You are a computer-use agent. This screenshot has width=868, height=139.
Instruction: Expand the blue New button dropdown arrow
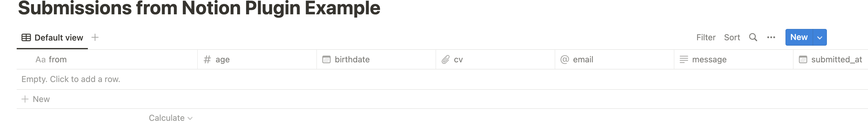pyautogui.click(x=820, y=38)
